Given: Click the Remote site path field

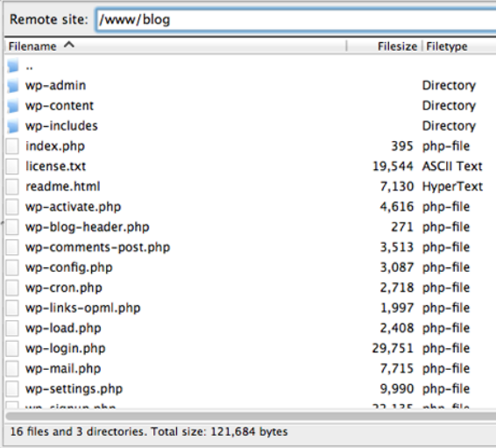Looking at the screenshot, I should coord(296,19).
